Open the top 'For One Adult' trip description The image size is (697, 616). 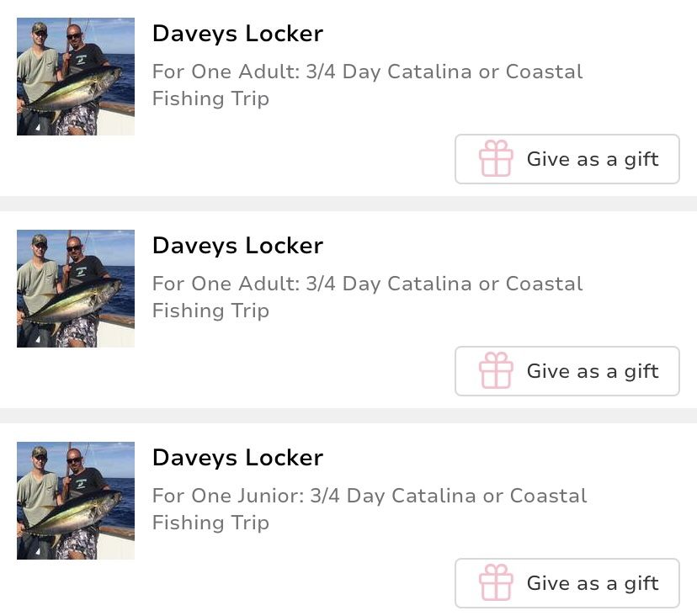point(367,72)
